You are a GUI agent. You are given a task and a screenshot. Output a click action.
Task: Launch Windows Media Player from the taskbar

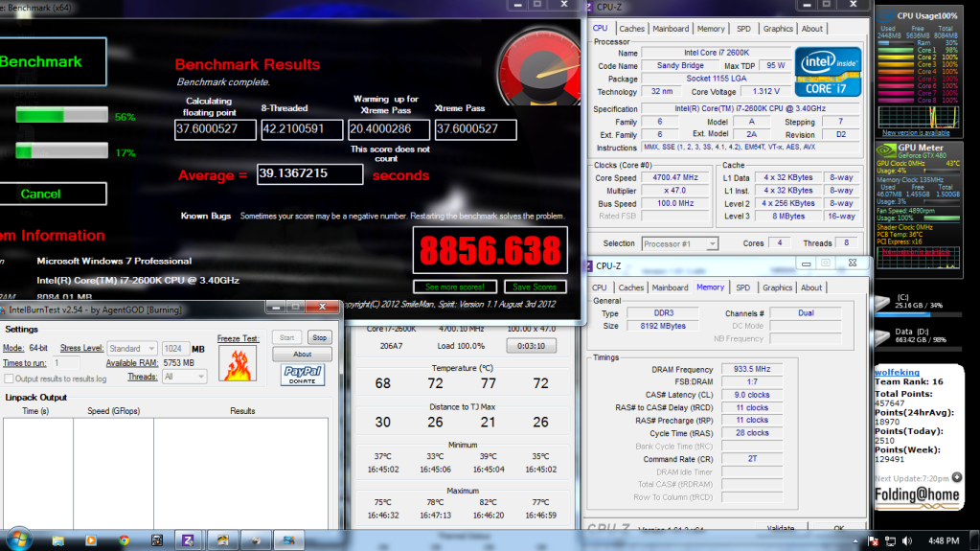(x=91, y=540)
